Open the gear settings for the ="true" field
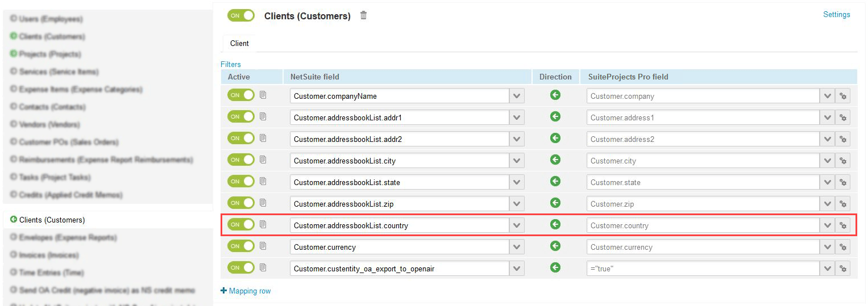 click(843, 269)
